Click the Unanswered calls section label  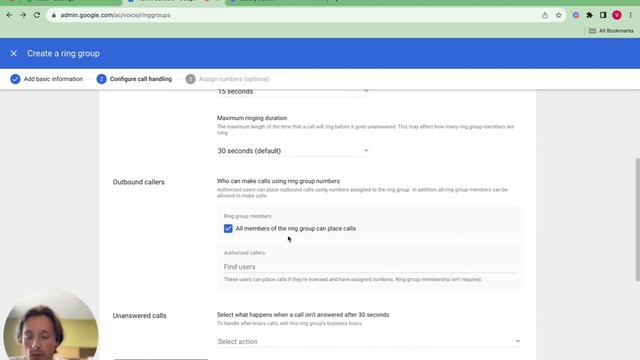click(x=140, y=316)
